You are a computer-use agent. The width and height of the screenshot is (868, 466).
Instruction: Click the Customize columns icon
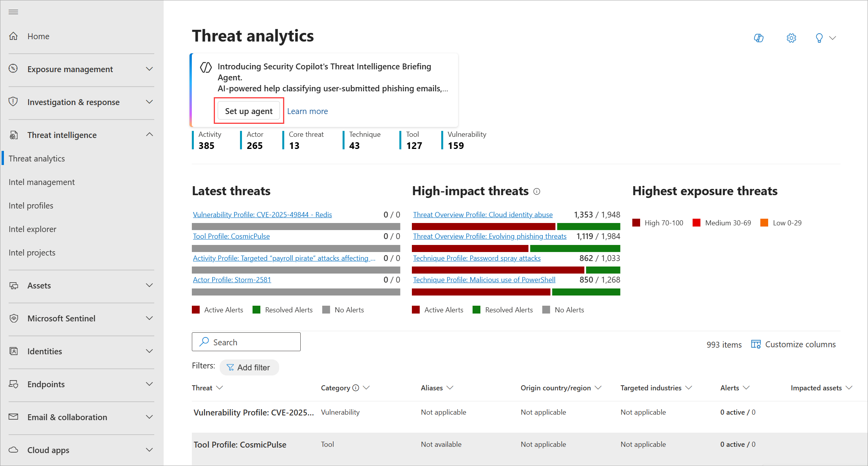coord(756,345)
